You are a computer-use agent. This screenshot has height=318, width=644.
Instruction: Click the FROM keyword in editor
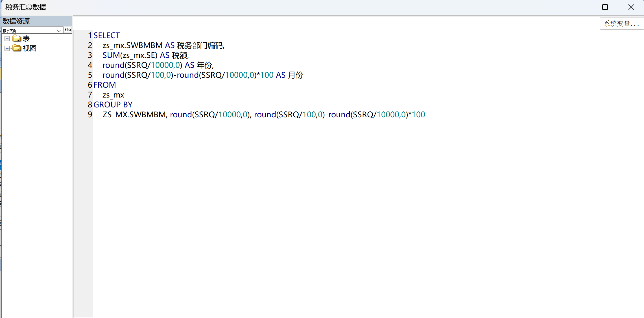pos(104,85)
